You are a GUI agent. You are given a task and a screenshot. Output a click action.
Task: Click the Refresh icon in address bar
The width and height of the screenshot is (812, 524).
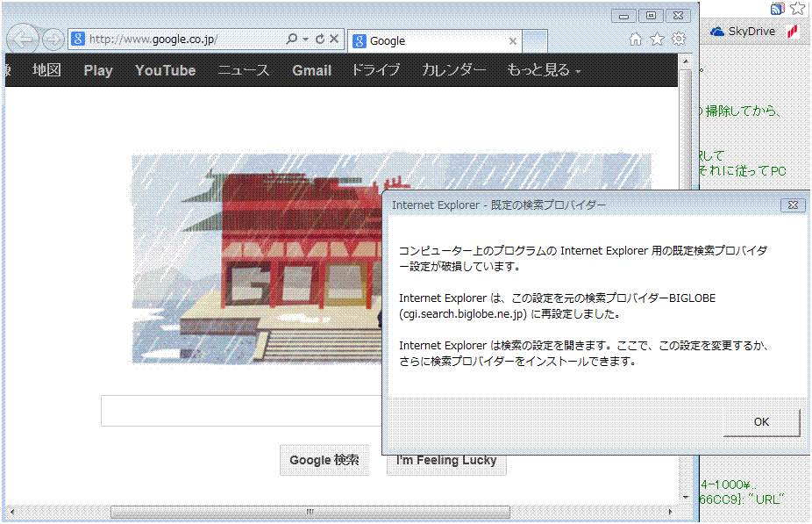tap(320, 39)
